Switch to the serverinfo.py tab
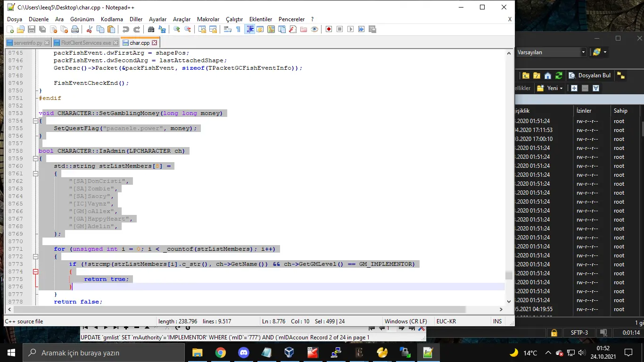 (28, 43)
